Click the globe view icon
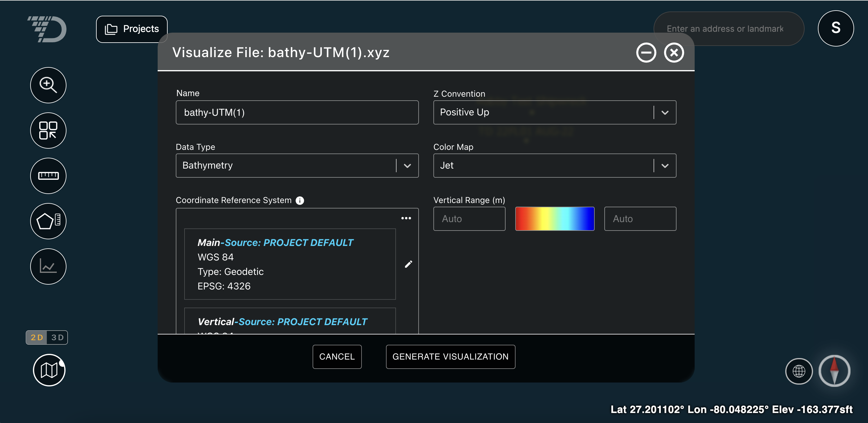 coord(799,371)
